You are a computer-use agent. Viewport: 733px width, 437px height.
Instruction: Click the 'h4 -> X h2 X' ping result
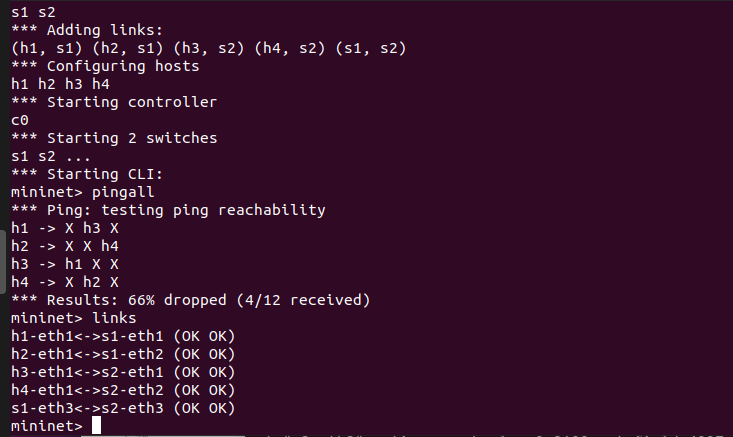[64, 282]
